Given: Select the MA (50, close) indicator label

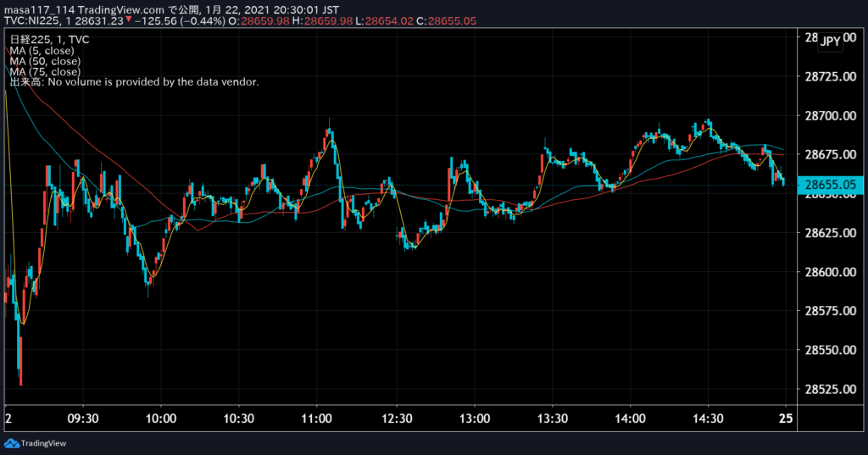Looking at the screenshot, I should [45, 61].
